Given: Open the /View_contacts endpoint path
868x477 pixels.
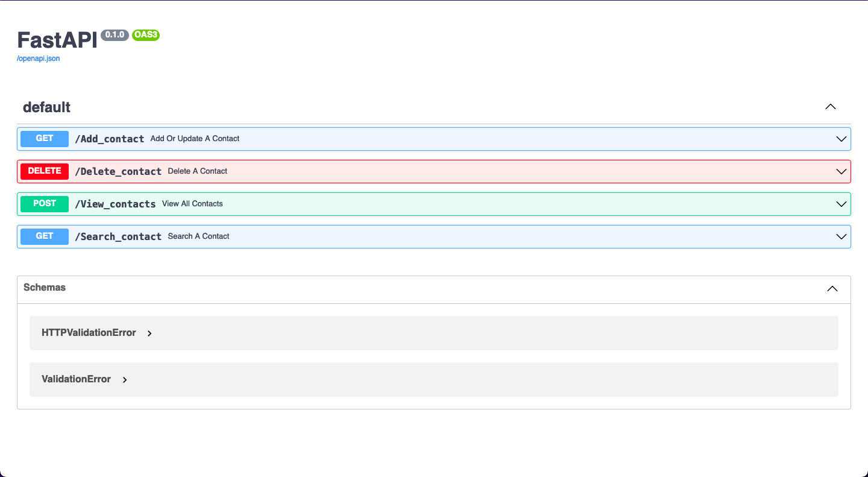Looking at the screenshot, I should pos(115,204).
